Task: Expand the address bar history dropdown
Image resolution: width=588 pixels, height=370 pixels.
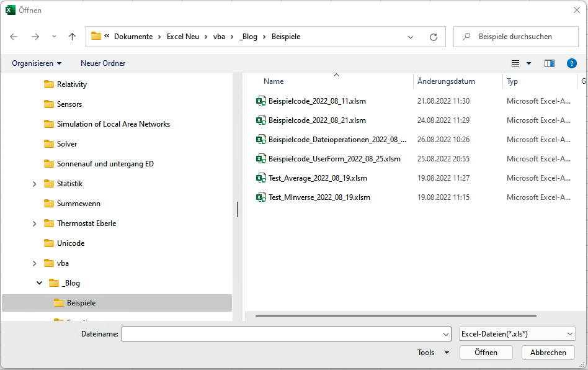Action: pyautogui.click(x=411, y=37)
